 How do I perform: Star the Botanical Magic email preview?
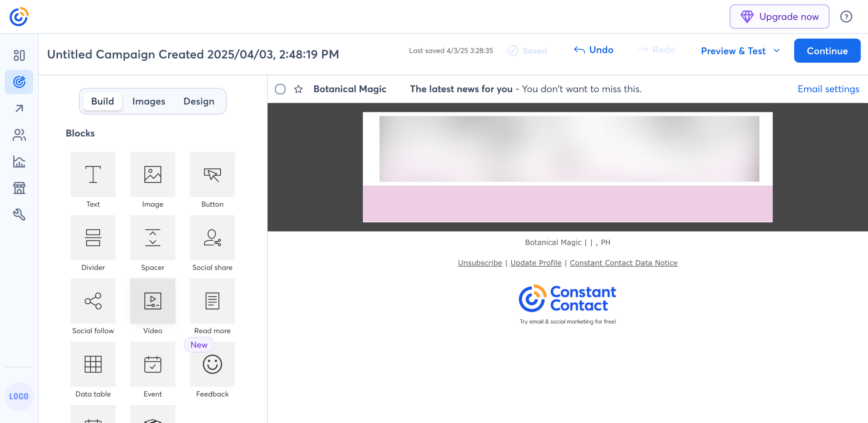(x=298, y=89)
